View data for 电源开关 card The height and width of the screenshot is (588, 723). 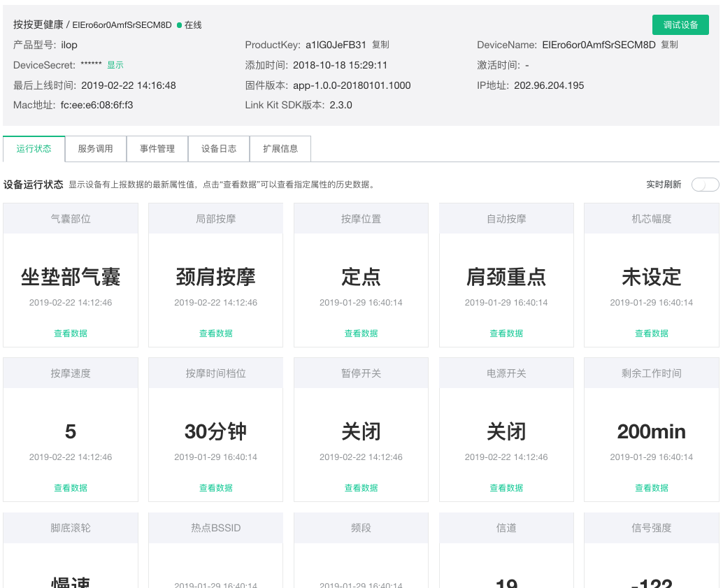click(506, 488)
